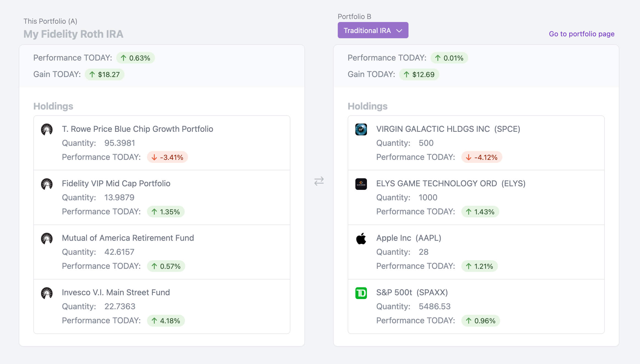This screenshot has width=640, height=364.
Task: Click the Fidelity icon beside Fidelity VIP Mid Cap Portfolio
Action: tap(47, 184)
